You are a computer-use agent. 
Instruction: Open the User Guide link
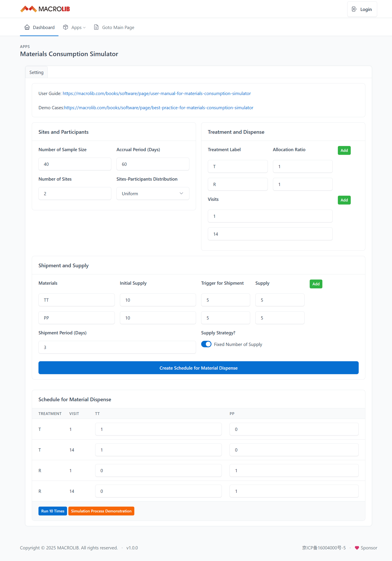pos(156,93)
